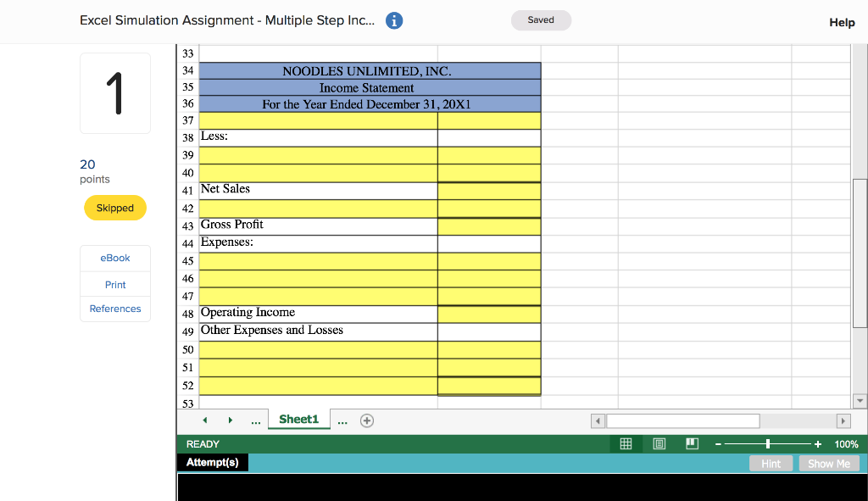Select the Sheet1 tab

point(298,419)
